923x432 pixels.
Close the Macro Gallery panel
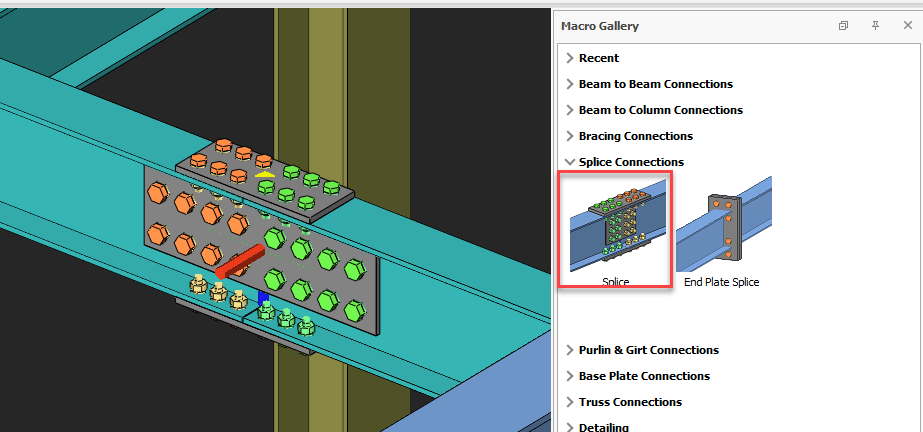pyautogui.click(x=905, y=26)
